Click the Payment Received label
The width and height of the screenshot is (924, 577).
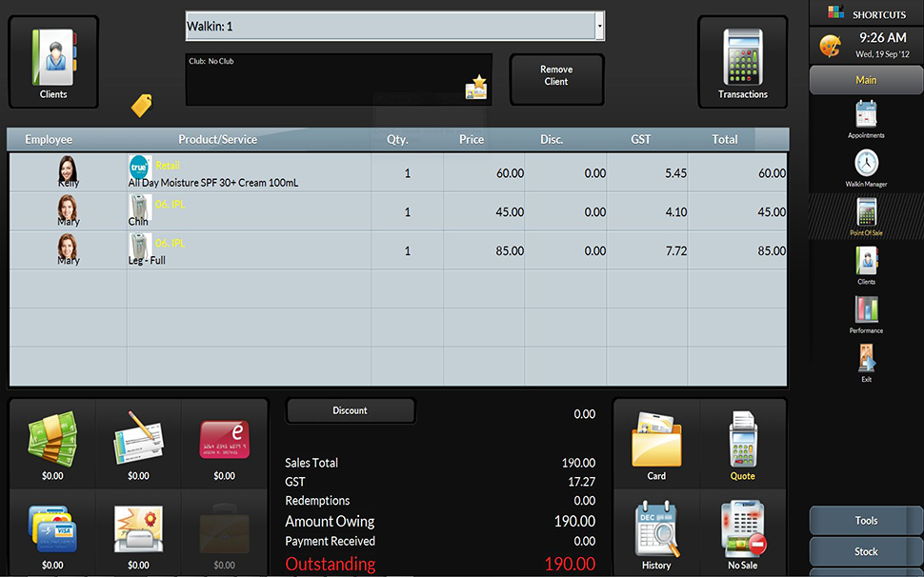(x=330, y=541)
